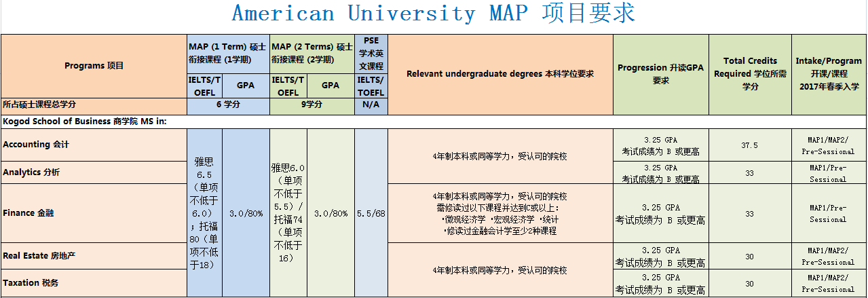Click the Finance 金融 program cell
The width and height of the screenshot is (868, 298).
click(x=94, y=213)
